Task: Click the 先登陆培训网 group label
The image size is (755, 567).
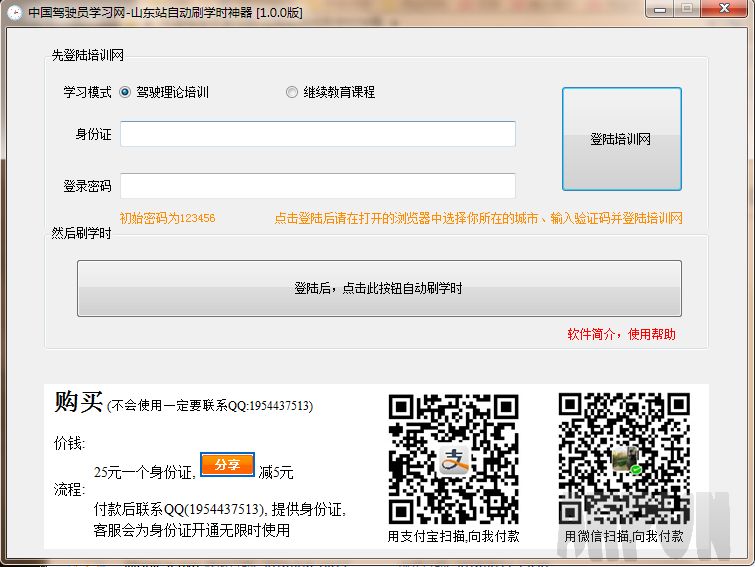Action: click(x=88, y=55)
